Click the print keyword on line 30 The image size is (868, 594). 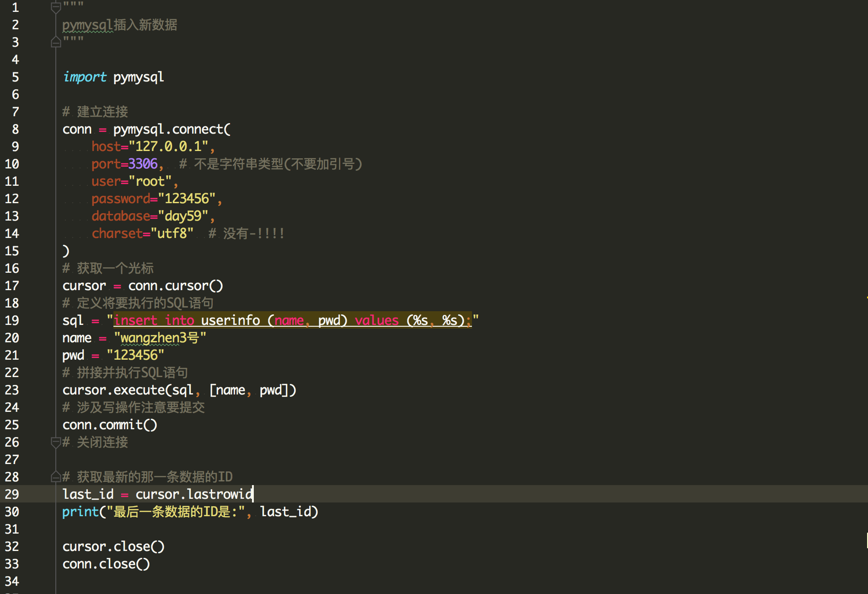[x=80, y=512]
